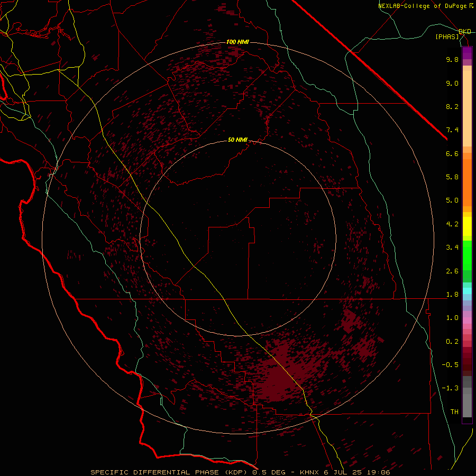Click the 7.4 value on color scale

(452, 130)
